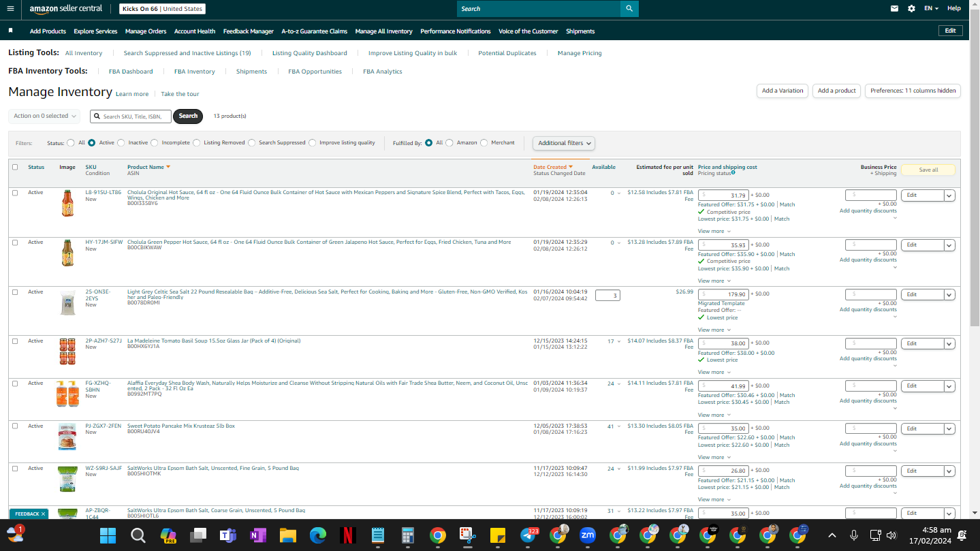Open Netflix from the taskbar
This screenshot has height=551, width=980.
click(348, 535)
